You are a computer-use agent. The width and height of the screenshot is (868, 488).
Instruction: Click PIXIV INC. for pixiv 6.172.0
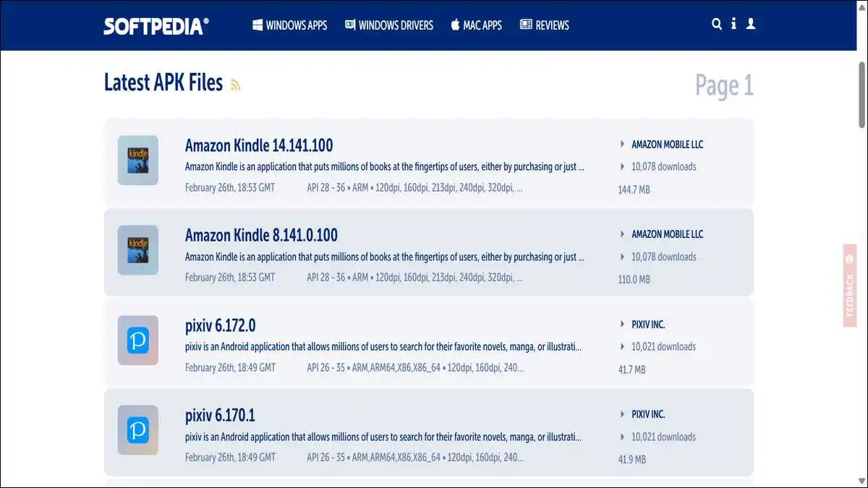pos(648,325)
